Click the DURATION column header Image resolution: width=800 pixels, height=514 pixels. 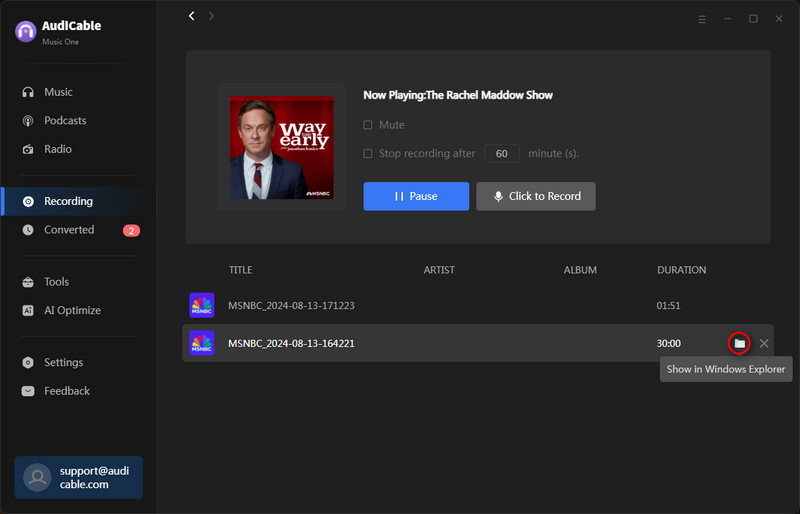[x=682, y=270]
